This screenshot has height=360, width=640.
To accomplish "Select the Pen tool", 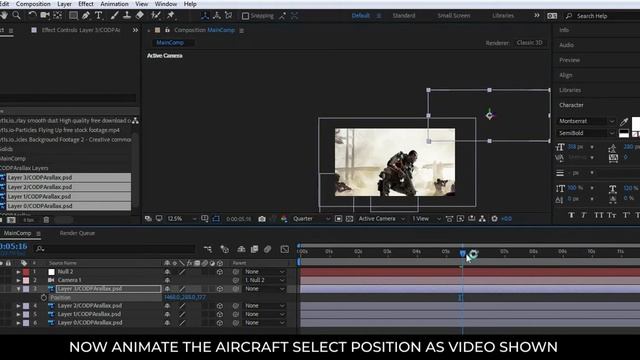I will tap(86, 16).
